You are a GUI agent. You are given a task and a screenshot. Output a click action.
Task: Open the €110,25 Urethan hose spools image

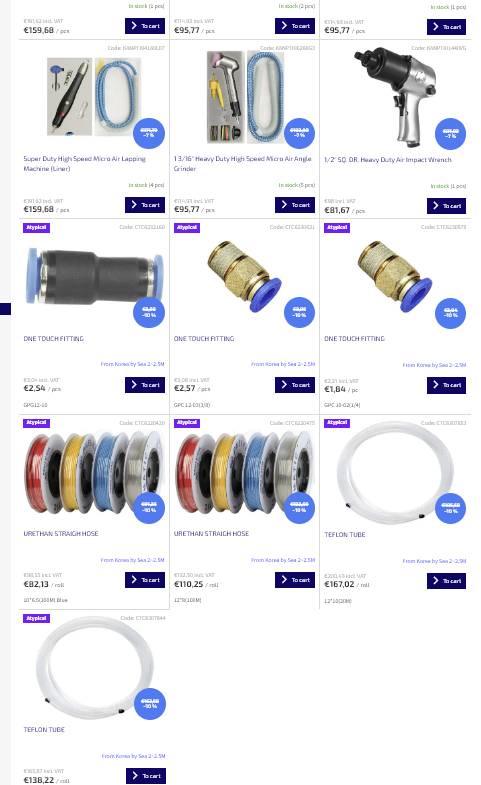tap(245, 473)
